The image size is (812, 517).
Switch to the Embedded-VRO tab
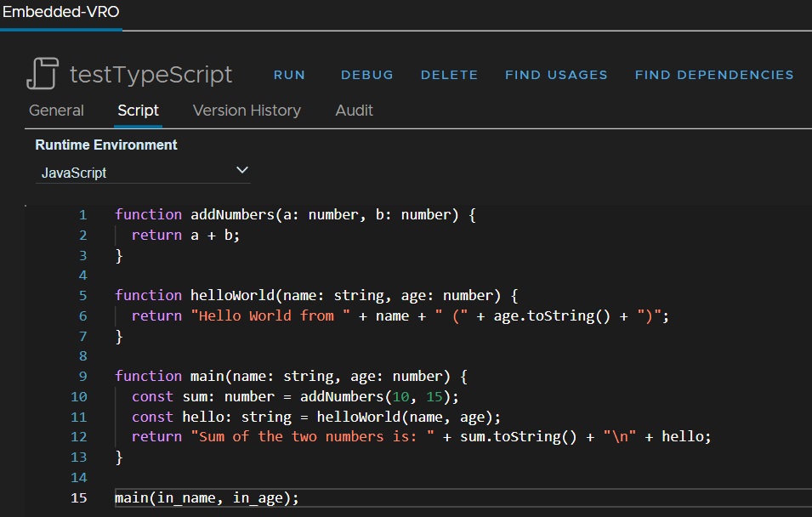(61, 12)
